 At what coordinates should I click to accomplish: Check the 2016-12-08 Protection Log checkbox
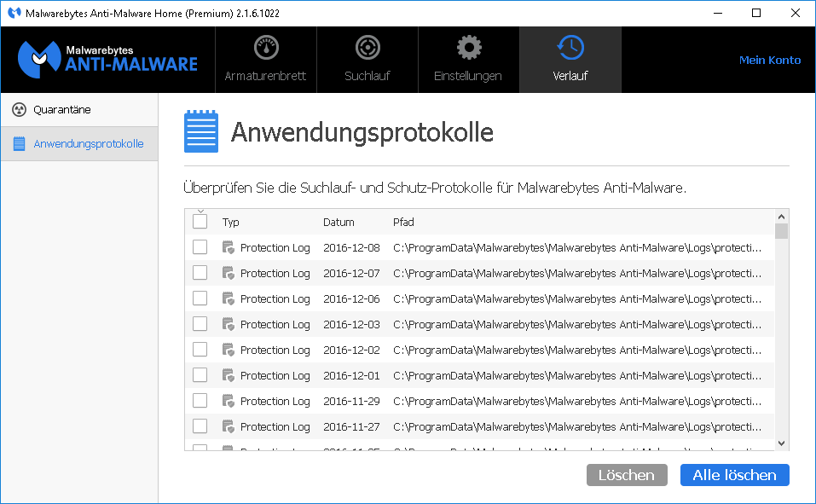point(200,246)
